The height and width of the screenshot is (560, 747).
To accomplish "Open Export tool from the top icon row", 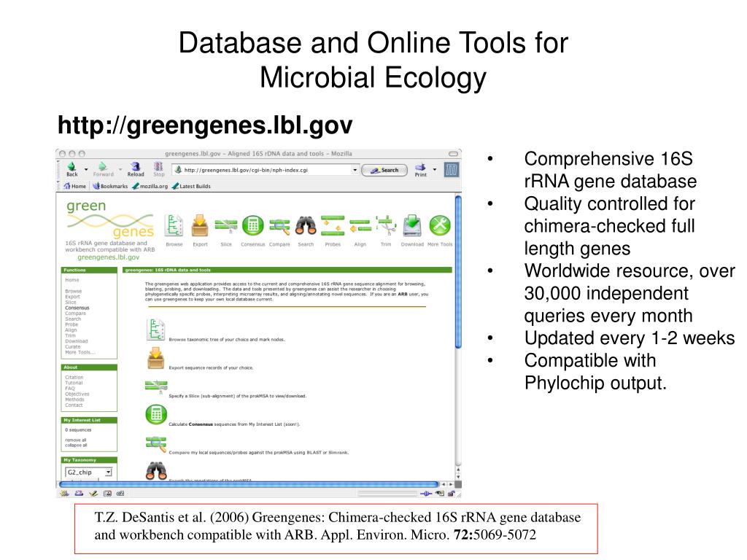I will click(x=200, y=225).
